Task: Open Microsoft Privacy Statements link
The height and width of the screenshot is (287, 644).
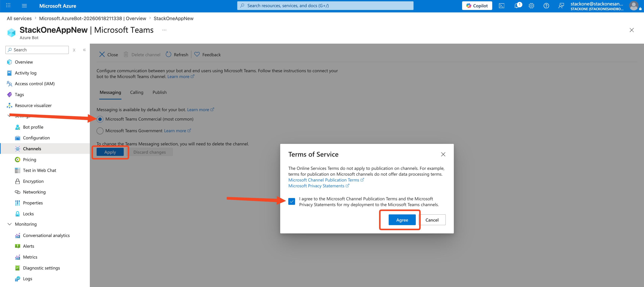Action: click(319, 186)
